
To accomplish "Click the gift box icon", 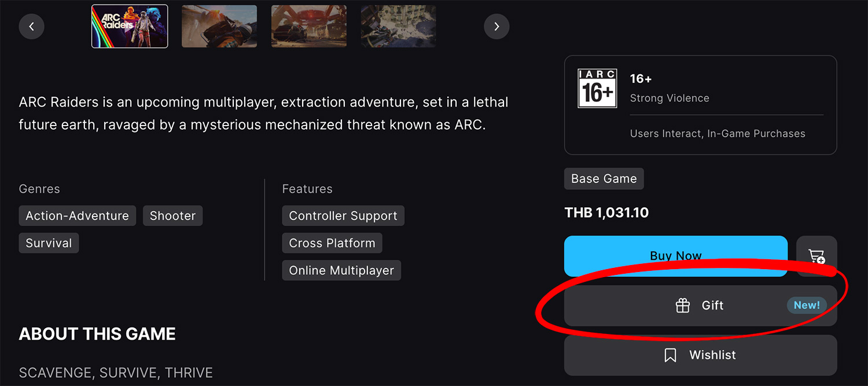I will click(x=683, y=306).
